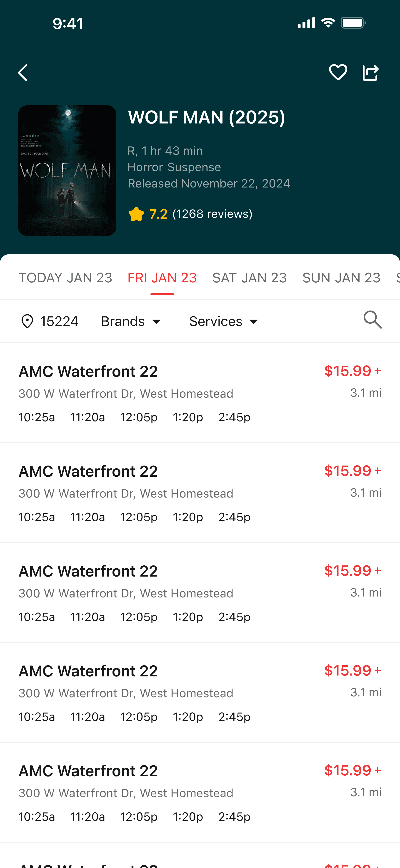Click the location pin icon
Image resolution: width=400 pixels, height=868 pixels.
pos(27,321)
